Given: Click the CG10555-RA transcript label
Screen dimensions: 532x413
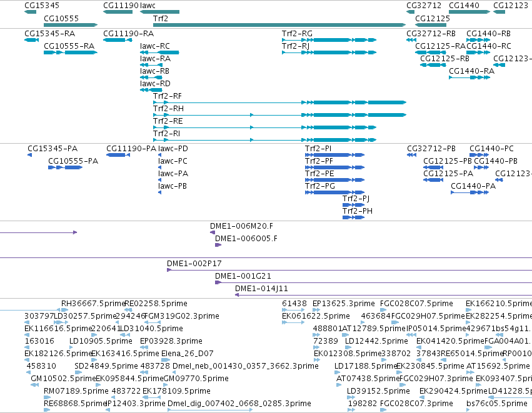Looking at the screenshot, I should (69, 46).
